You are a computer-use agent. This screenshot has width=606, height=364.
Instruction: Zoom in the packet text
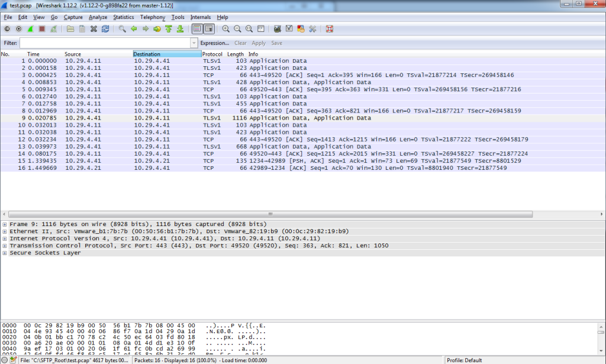pyautogui.click(x=225, y=29)
